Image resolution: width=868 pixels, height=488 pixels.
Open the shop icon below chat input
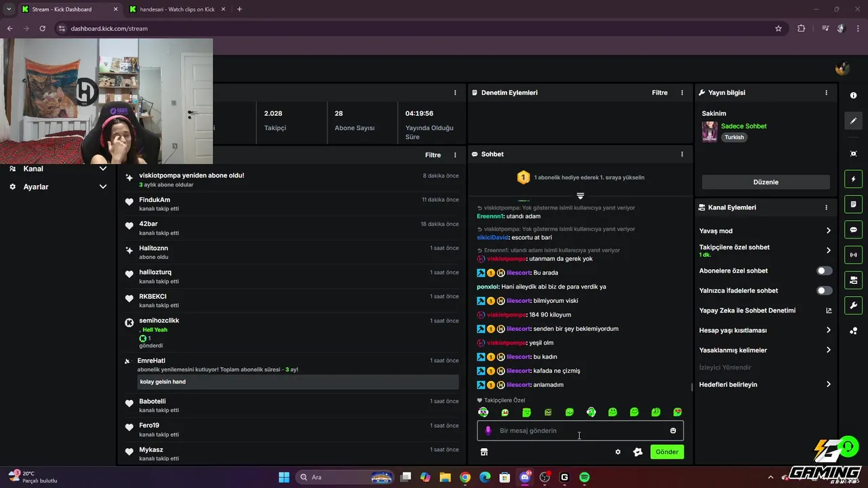[x=484, y=452]
